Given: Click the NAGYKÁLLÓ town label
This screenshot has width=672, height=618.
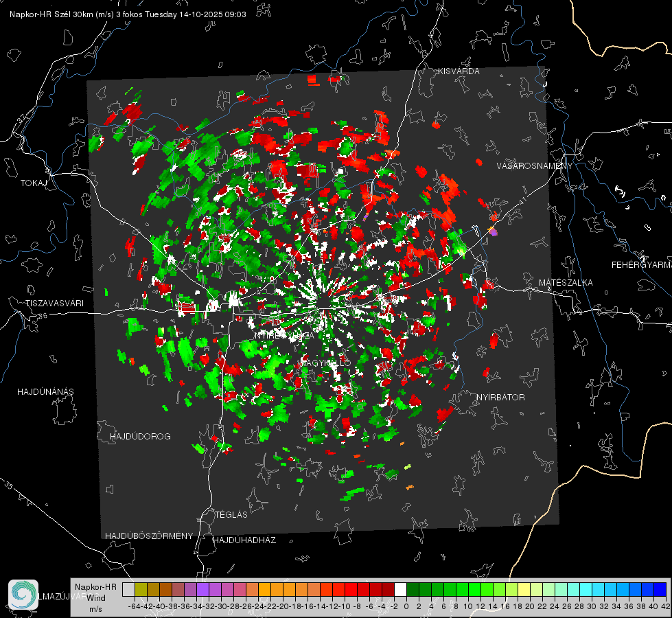Looking at the screenshot, I should coord(326,363).
